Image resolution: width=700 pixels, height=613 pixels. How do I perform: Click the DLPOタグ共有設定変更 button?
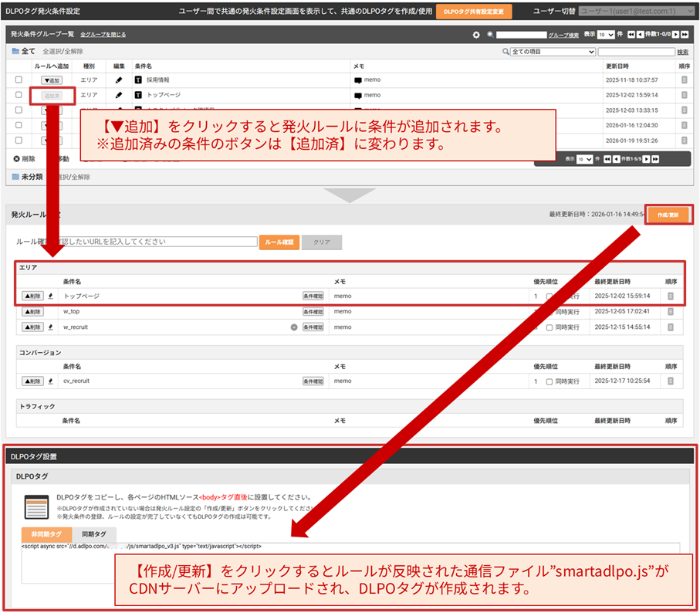(474, 12)
